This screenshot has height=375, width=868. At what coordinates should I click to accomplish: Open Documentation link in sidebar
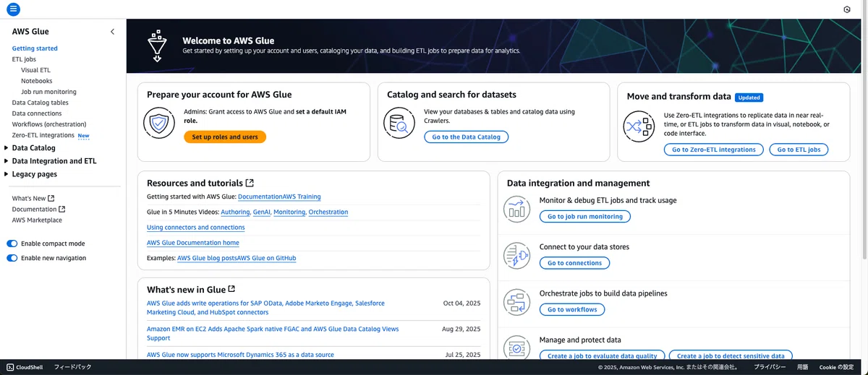point(38,209)
